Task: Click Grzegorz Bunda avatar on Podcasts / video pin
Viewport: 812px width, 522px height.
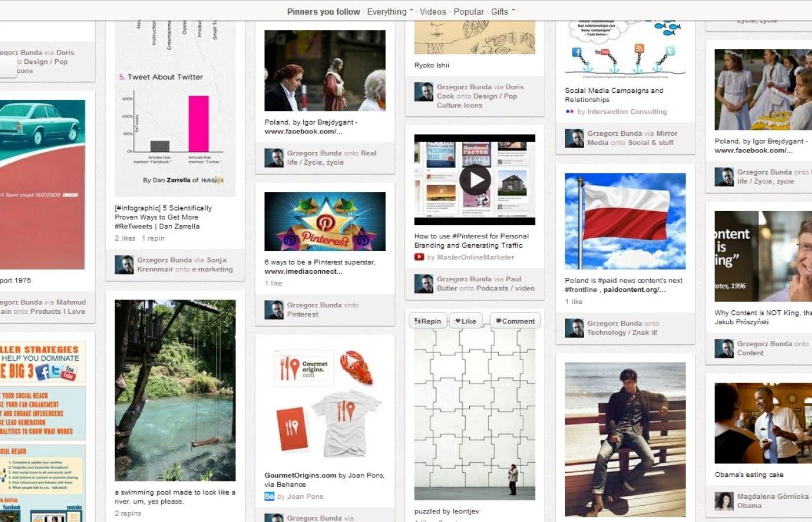Action: (423, 284)
